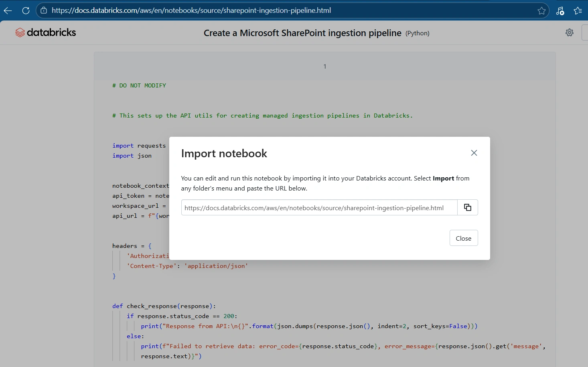Click the (Python) language label
The width and height of the screenshot is (588, 367).
(418, 33)
